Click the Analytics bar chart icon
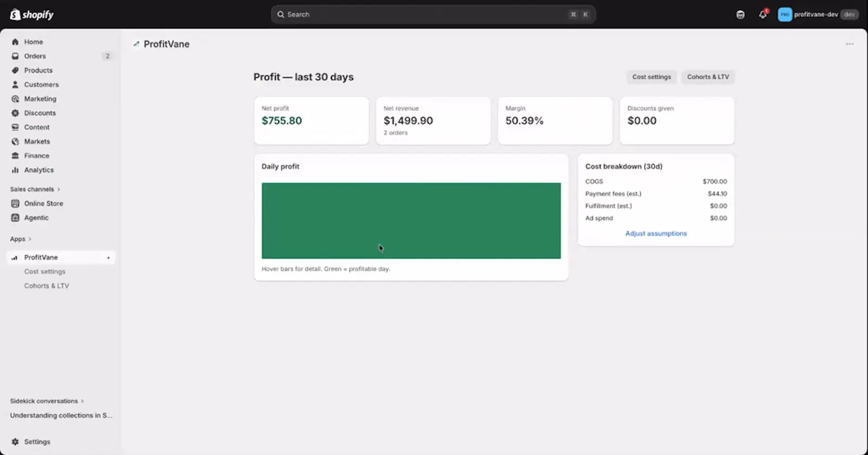This screenshot has width=868, height=455. click(15, 170)
